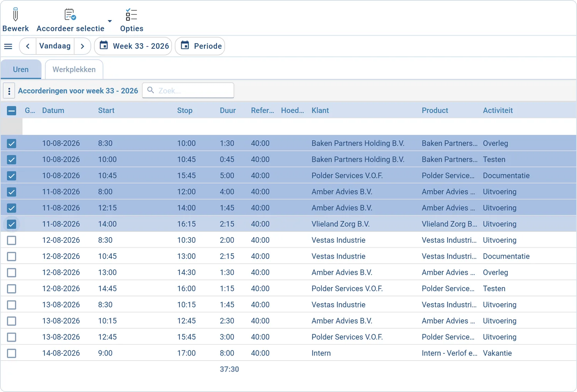
Task: Check row 13-08-2026 8:30 checkbox
Action: coord(12,305)
